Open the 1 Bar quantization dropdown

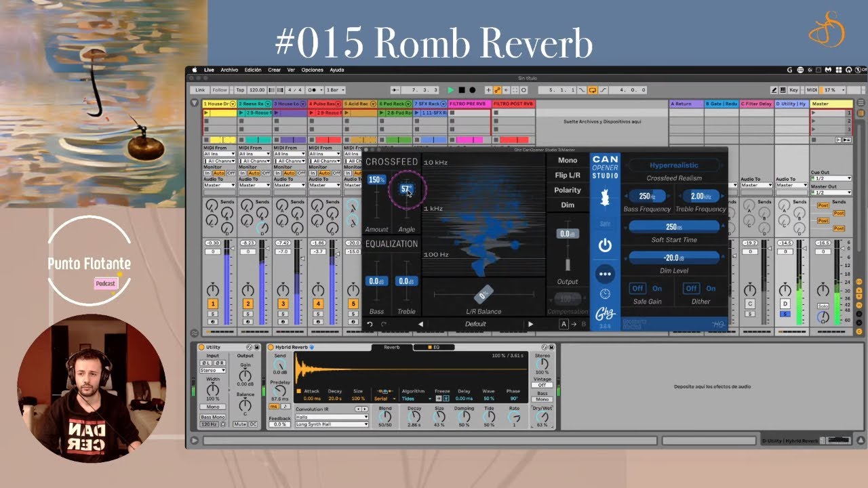(x=336, y=90)
